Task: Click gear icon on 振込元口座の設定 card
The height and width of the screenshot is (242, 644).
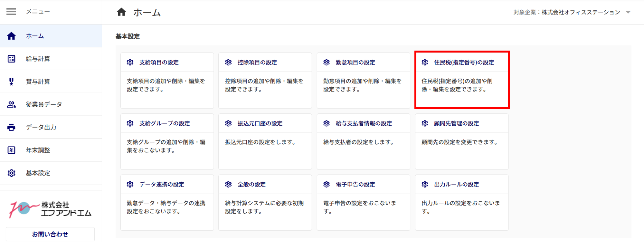Action: click(228, 123)
